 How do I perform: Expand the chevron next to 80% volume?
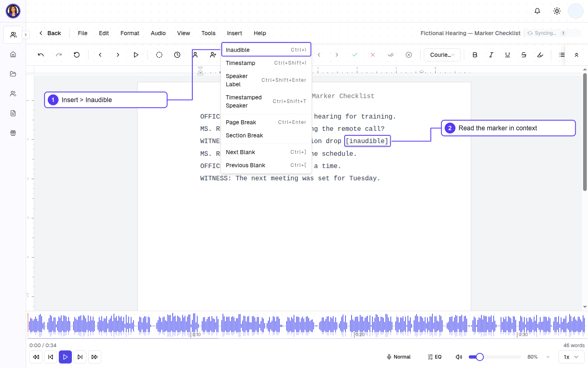(x=548, y=357)
